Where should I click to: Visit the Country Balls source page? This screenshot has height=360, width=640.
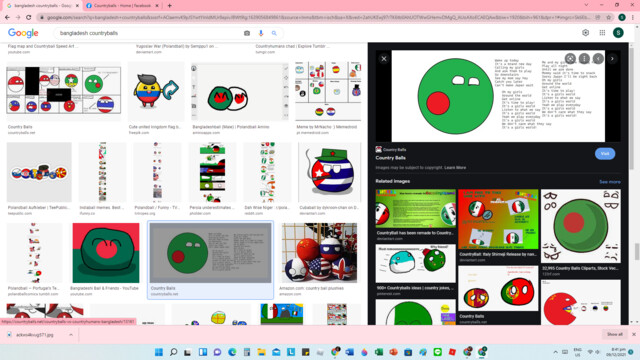pyautogui.click(x=605, y=154)
